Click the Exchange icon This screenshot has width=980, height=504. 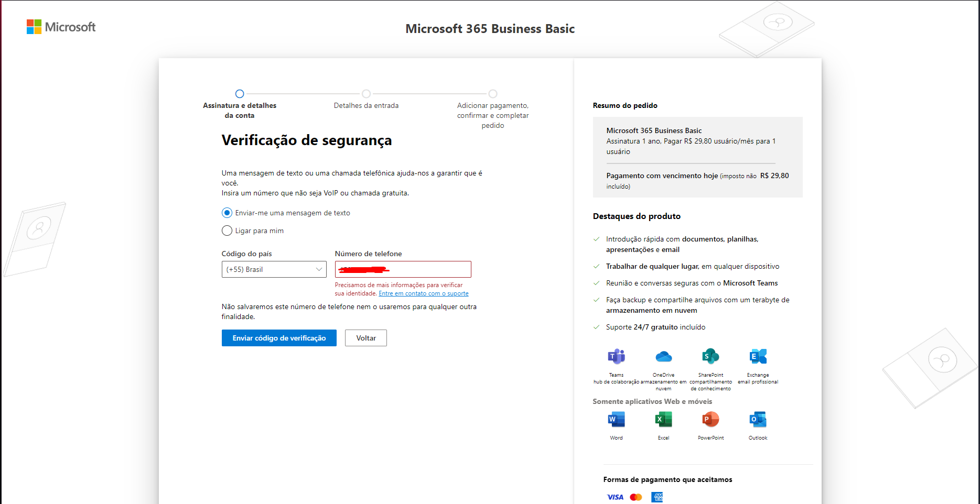pyautogui.click(x=758, y=357)
